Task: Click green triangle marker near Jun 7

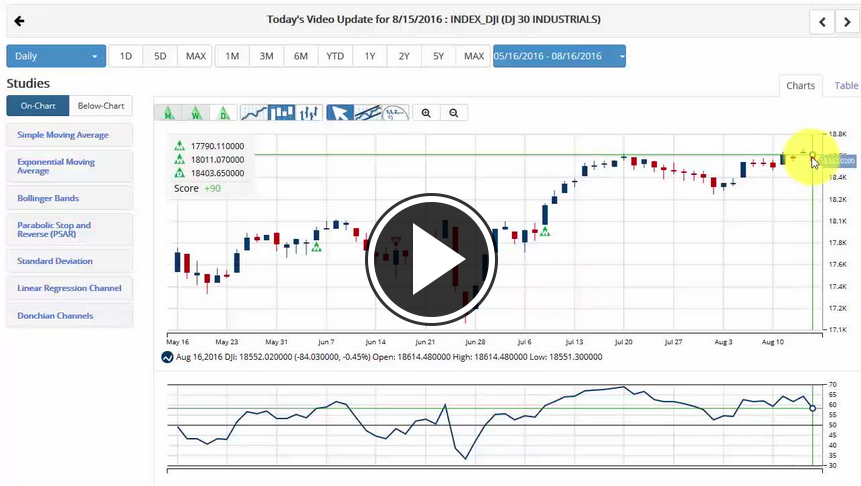Action: pyautogui.click(x=316, y=247)
